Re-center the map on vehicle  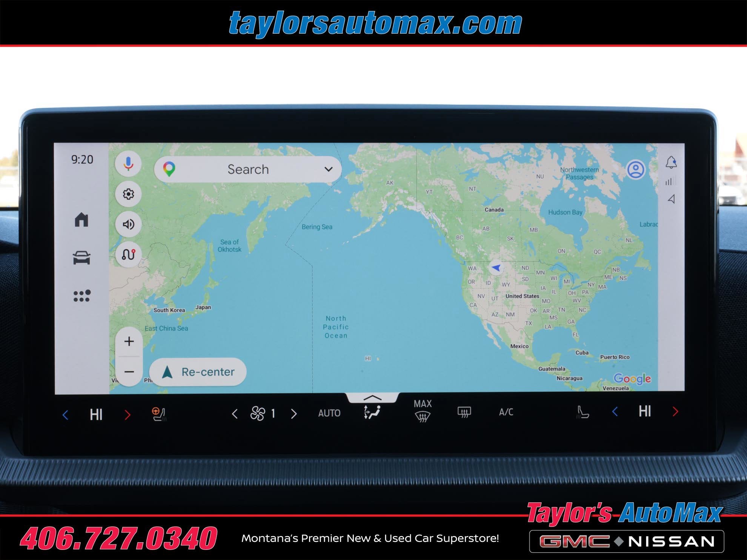(x=198, y=372)
